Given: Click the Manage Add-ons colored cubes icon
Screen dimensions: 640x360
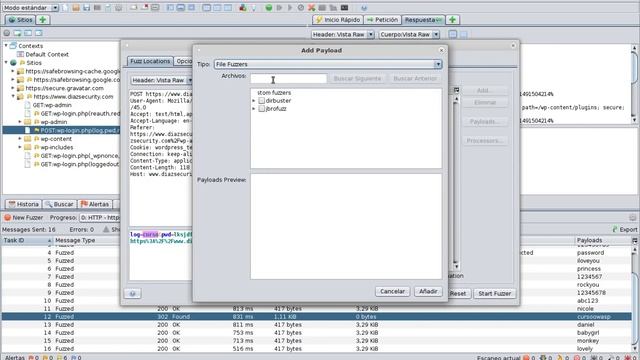Looking at the screenshot, I should pyautogui.click(x=243, y=8).
